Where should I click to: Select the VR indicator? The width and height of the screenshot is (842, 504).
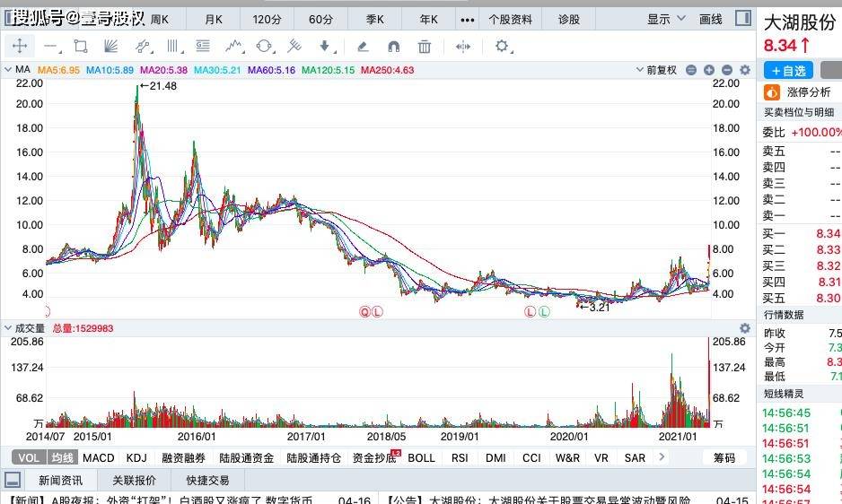(601, 458)
